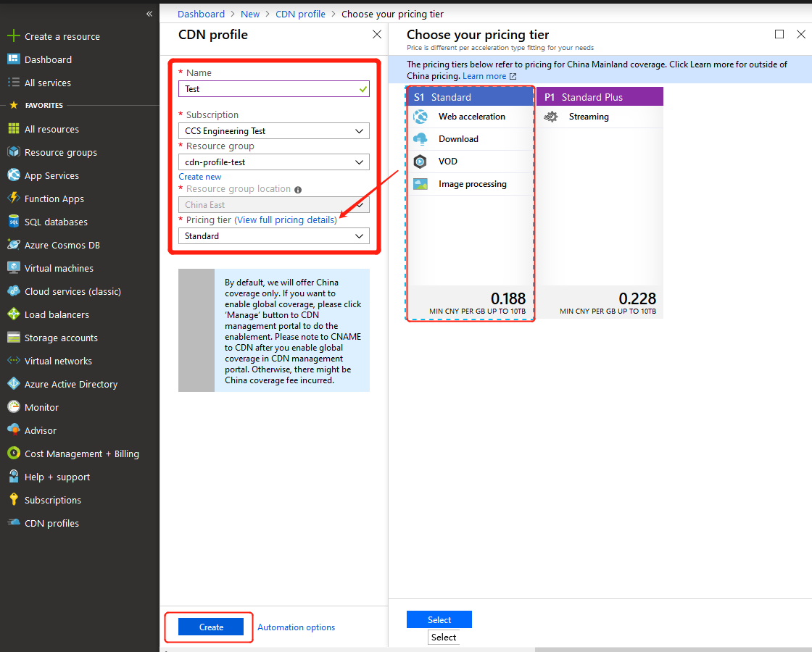Collapse the sidebar with double chevron
This screenshot has height=652, width=812.
149,14
